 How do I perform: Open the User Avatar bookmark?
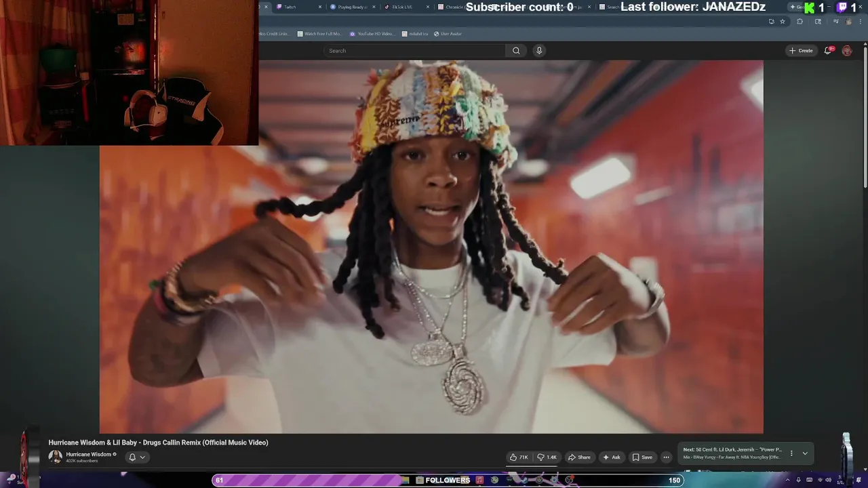[x=448, y=33]
